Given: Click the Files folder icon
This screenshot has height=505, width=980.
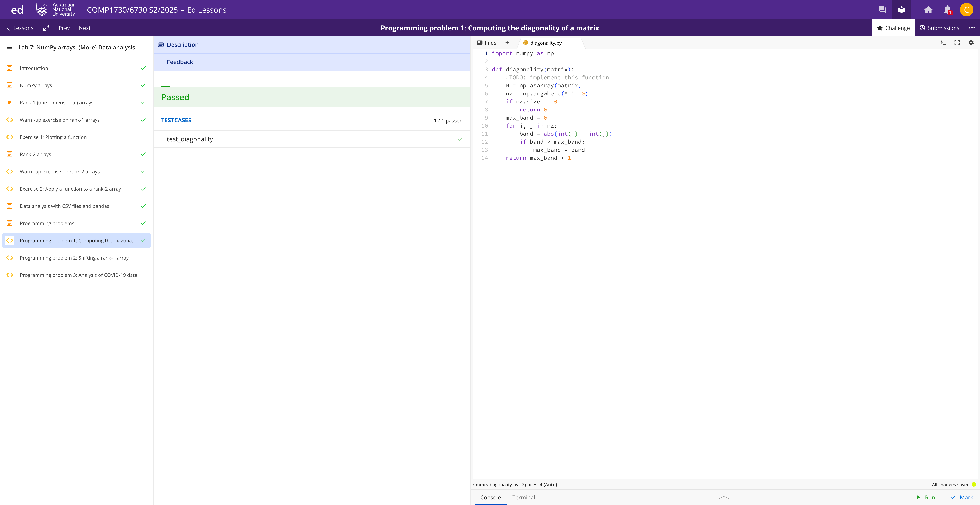Looking at the screenshot, I should (480, 43).
